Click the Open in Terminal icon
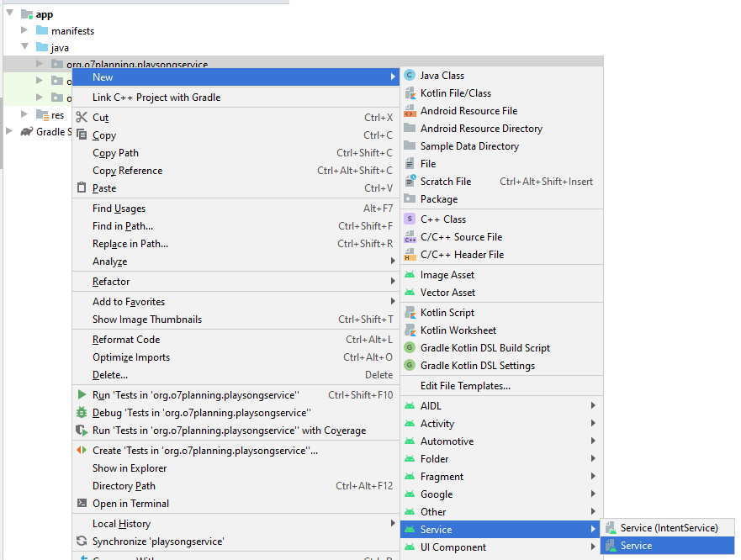Screen dimensions: 741x560 (x=82, y=503)
